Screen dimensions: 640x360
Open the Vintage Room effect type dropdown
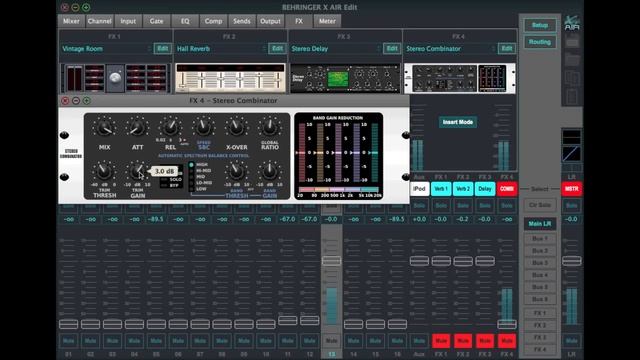107,49
